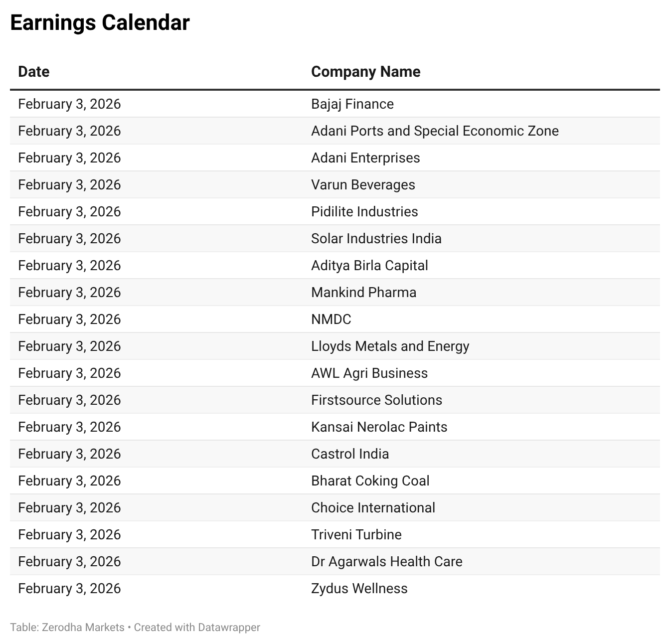670x644 pixels.
Task: Click the Earnings Calendar title
Action: (100, 23)
